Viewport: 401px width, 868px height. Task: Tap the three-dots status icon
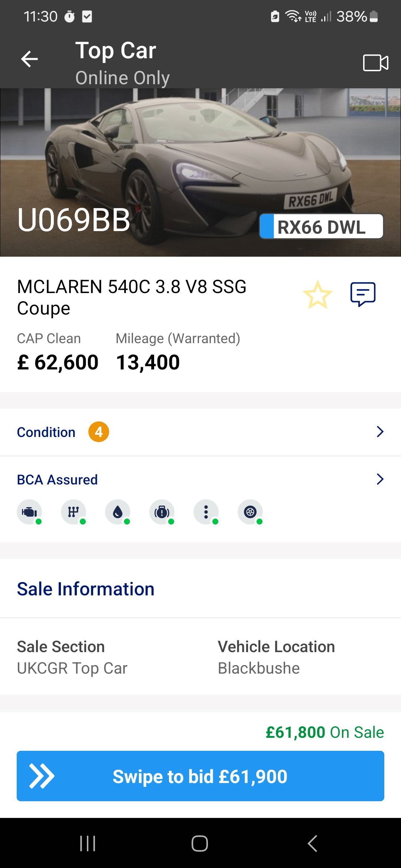206,512
